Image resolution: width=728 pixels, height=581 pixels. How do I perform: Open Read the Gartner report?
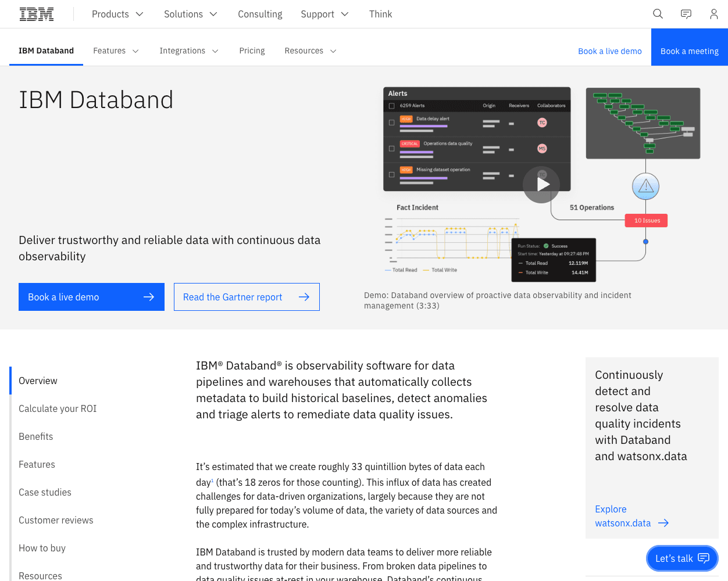click(x=247, y=297)
